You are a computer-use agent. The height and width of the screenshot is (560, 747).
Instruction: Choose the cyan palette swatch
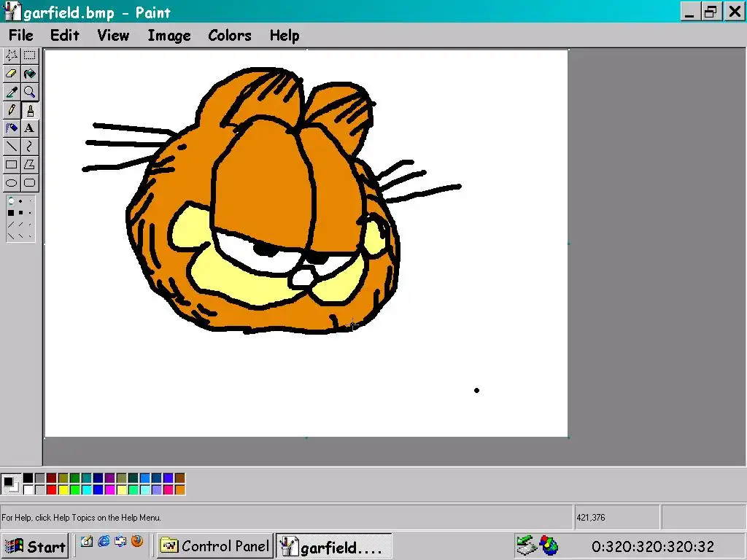(x=87, y=489)
